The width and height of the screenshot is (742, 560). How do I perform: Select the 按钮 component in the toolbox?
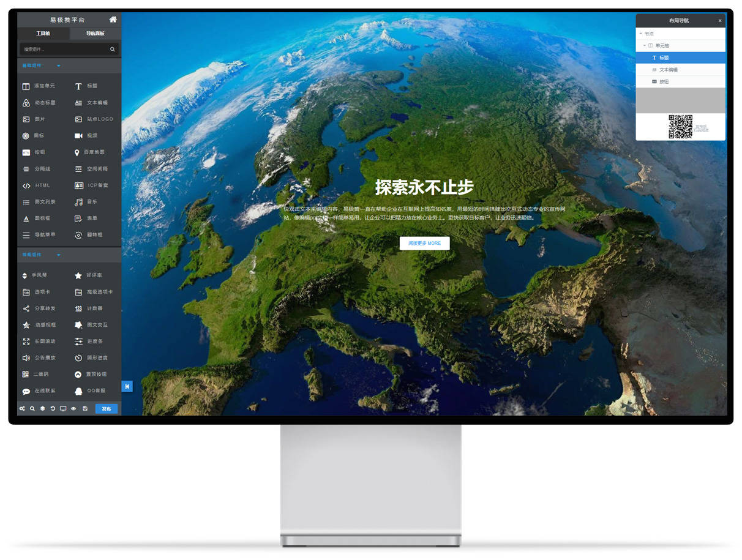(34, 152)
